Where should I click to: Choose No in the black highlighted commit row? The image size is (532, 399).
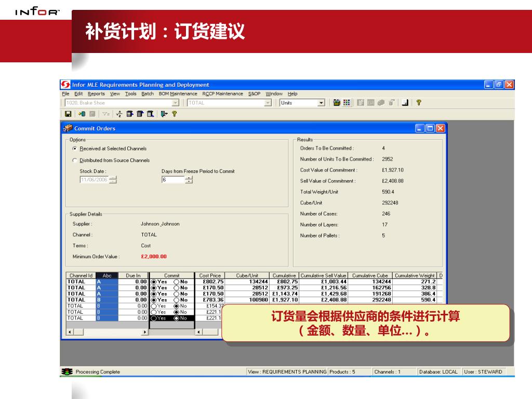tap(176, 318)
